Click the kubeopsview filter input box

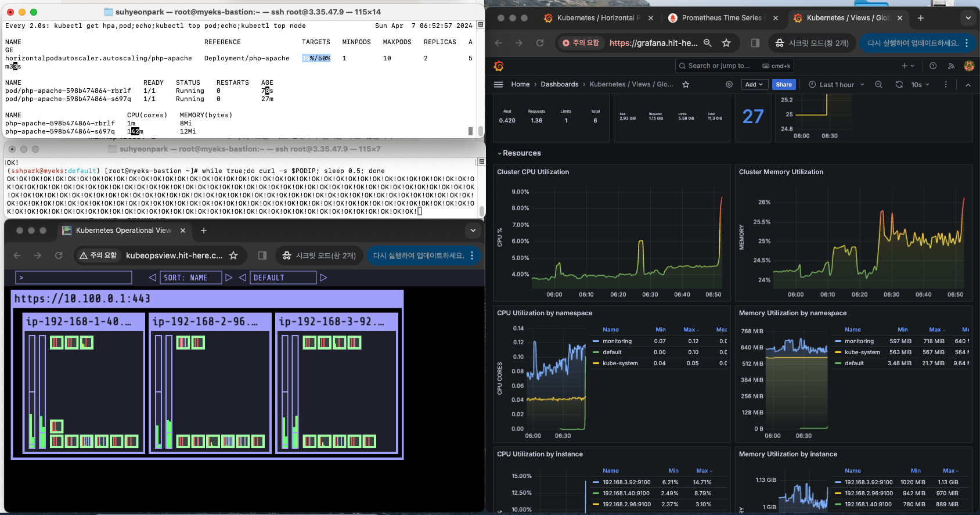(74, 278)
